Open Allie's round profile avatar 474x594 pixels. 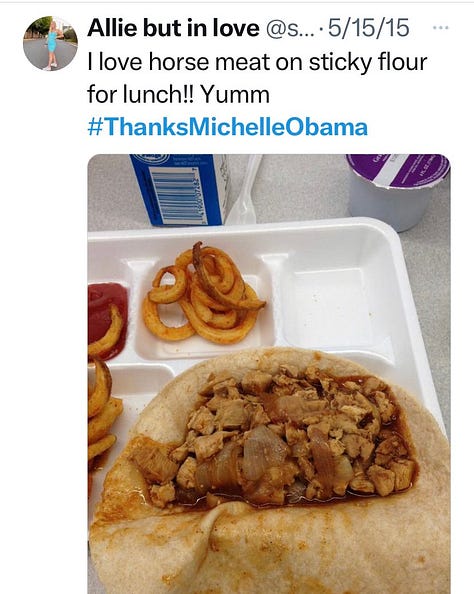pos(50,44)
